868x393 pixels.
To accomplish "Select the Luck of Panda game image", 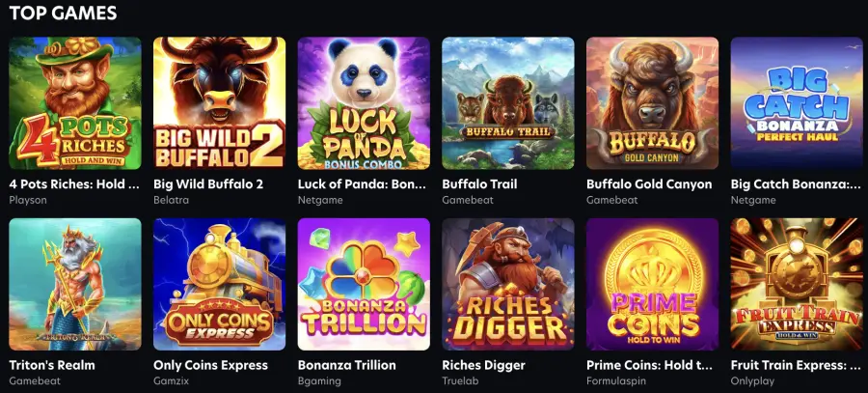I will [x=364, y=103].
